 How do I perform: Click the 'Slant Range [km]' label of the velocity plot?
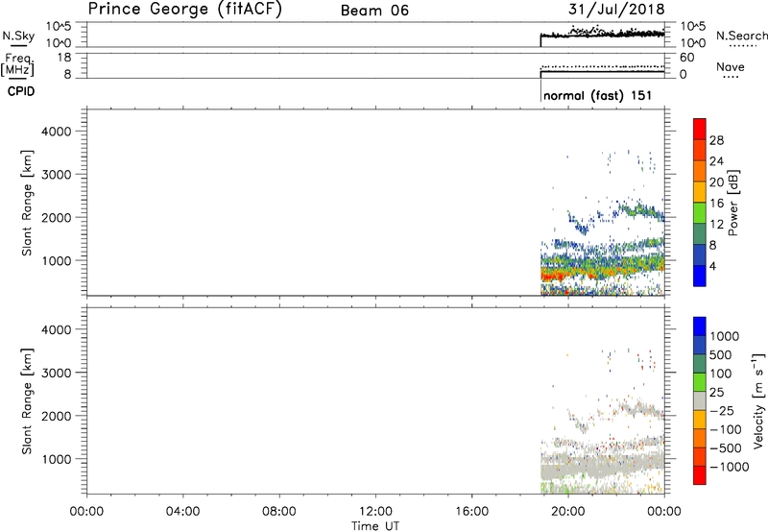[x=27, y=401]
